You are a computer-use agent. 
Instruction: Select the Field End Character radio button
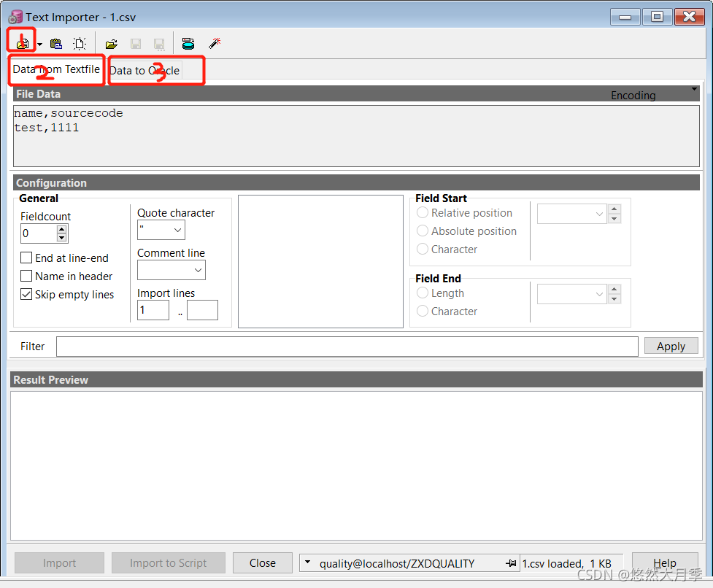click(423, 312)
